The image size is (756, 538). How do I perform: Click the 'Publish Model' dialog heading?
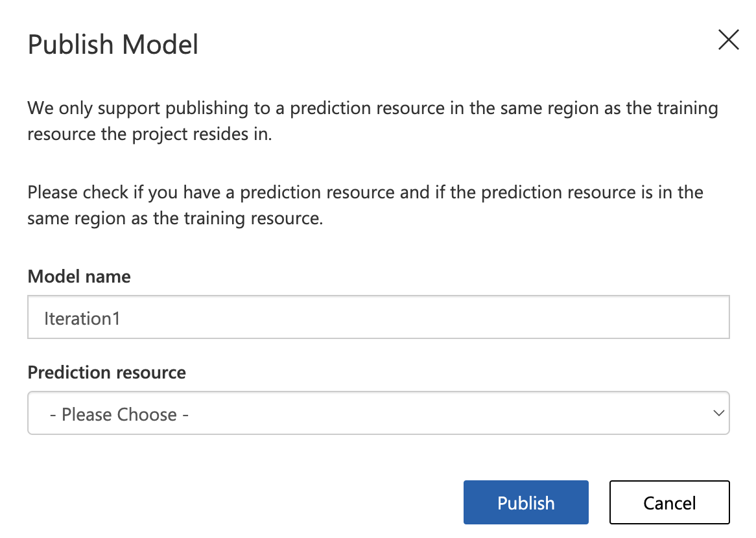[113, 45]
